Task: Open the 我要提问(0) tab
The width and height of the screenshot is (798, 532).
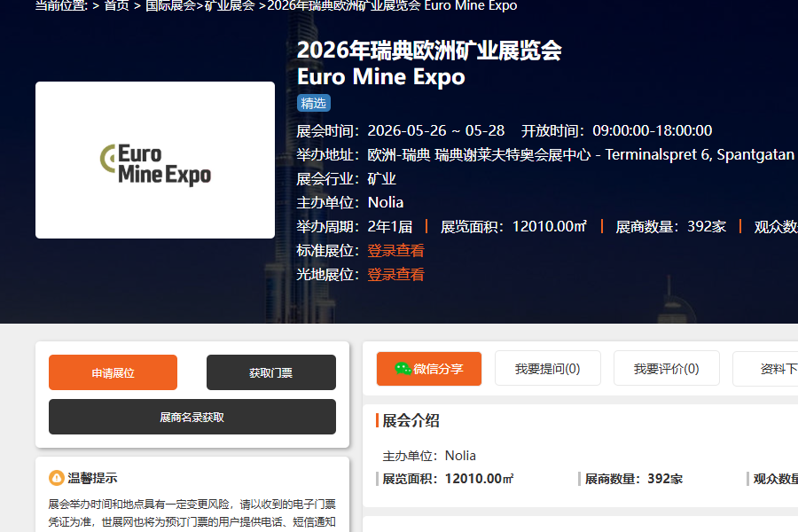Action: pos(548,369)
